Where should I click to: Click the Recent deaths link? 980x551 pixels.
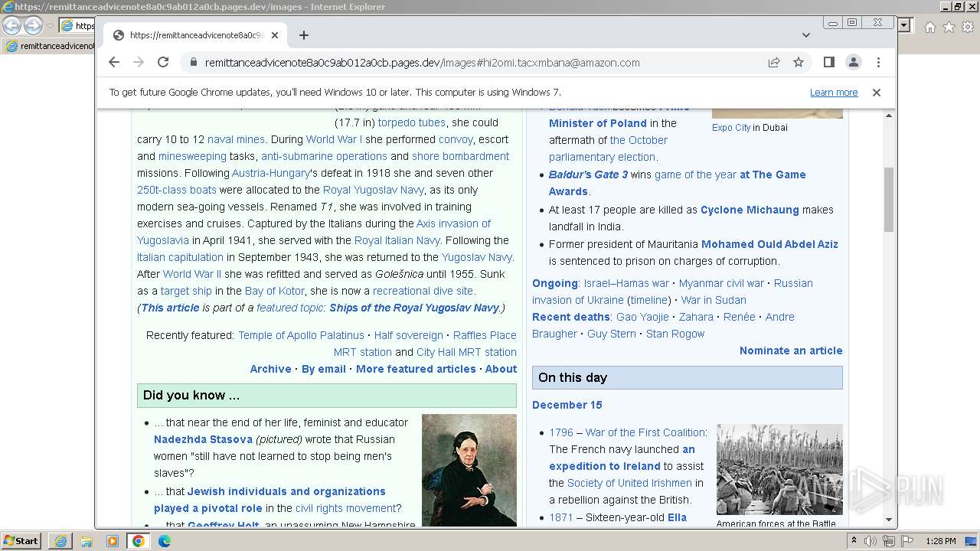point(571,317)
